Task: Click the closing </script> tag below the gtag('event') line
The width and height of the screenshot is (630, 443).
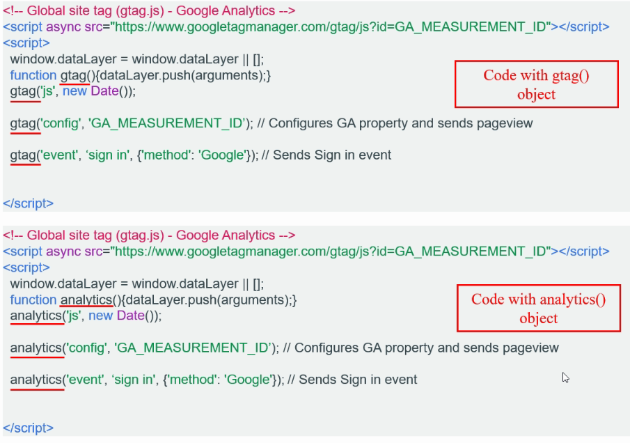Action: tap(28, 203)
